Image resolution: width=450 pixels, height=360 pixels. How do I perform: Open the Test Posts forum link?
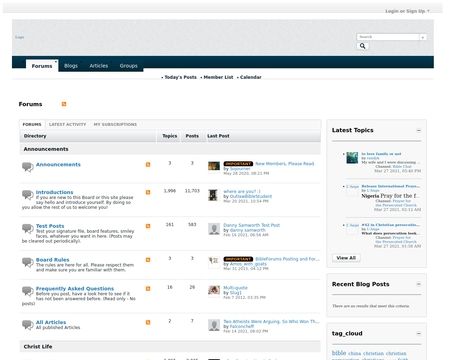pyautogui.click(x=50, y=226)
